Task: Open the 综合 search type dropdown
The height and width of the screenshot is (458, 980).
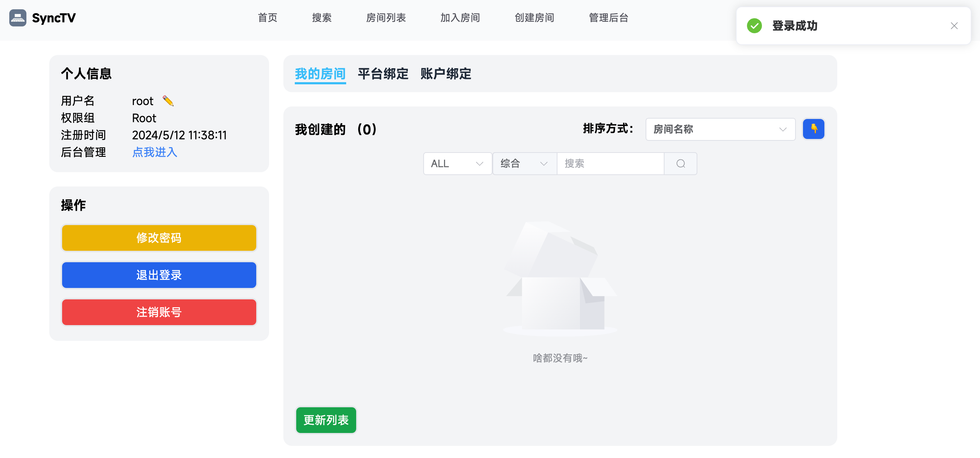Action: tap(524, 164)
